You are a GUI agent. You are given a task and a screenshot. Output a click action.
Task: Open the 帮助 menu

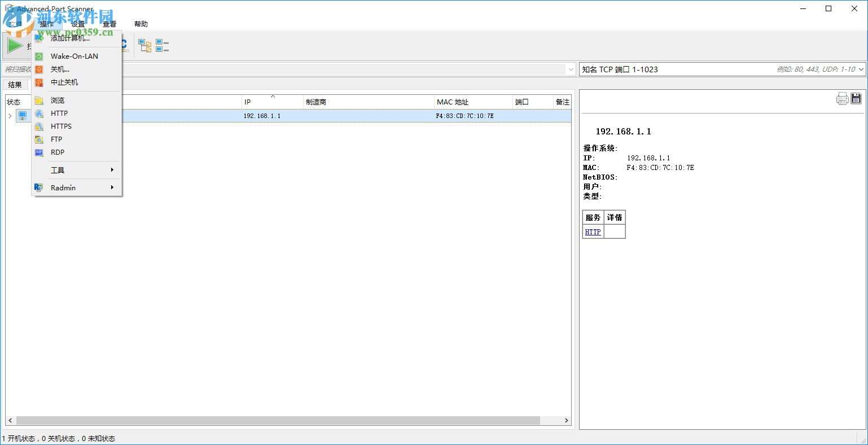point(140,24)
